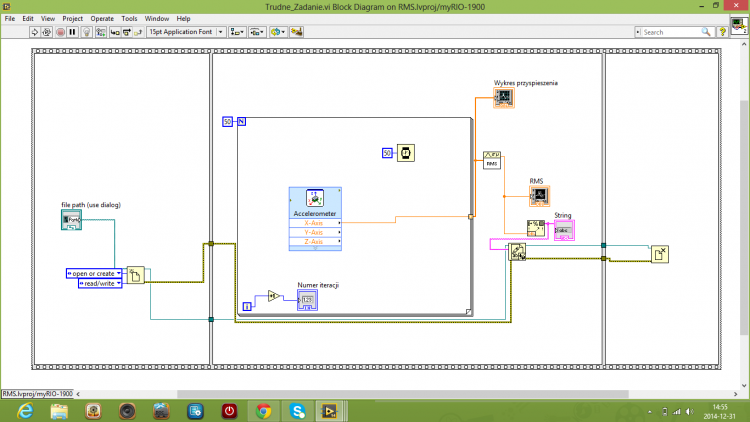The height and width of the screenshot is (422, 750).
Task: Toggle Highlight Execution light bulb
Action: (87, 32)
